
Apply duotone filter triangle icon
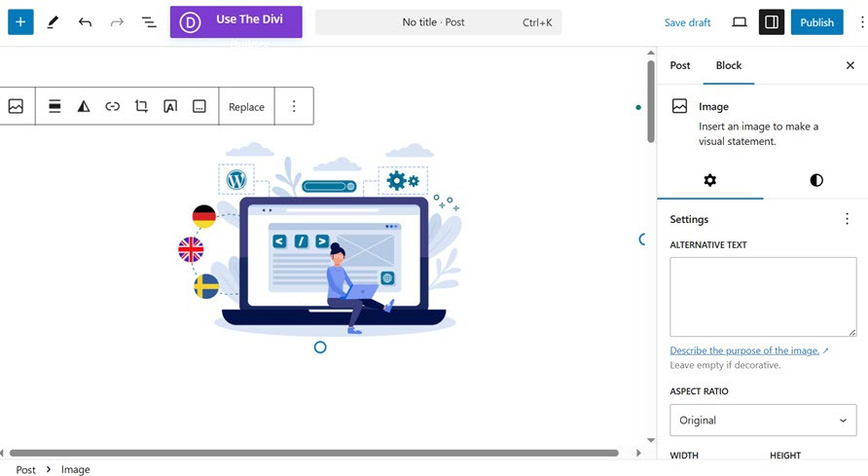[84, 107]
